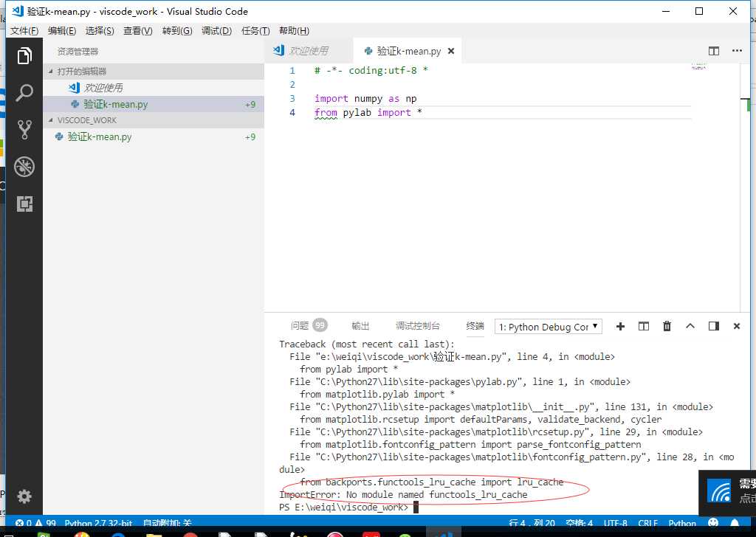Click line 3 'import numpy as np' code
The image size is (756, 537).
coord(365,99)
